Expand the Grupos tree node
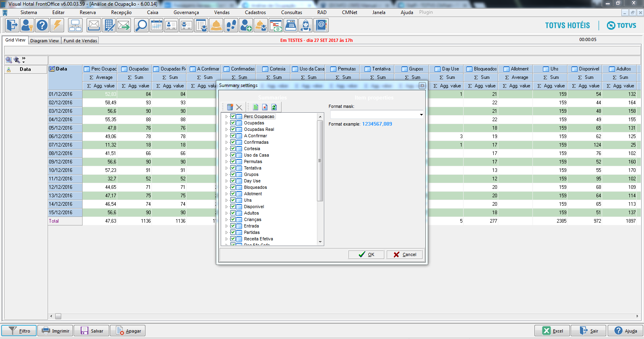The height and width of the screenshot is (339, 644). (x=226, y=174)
